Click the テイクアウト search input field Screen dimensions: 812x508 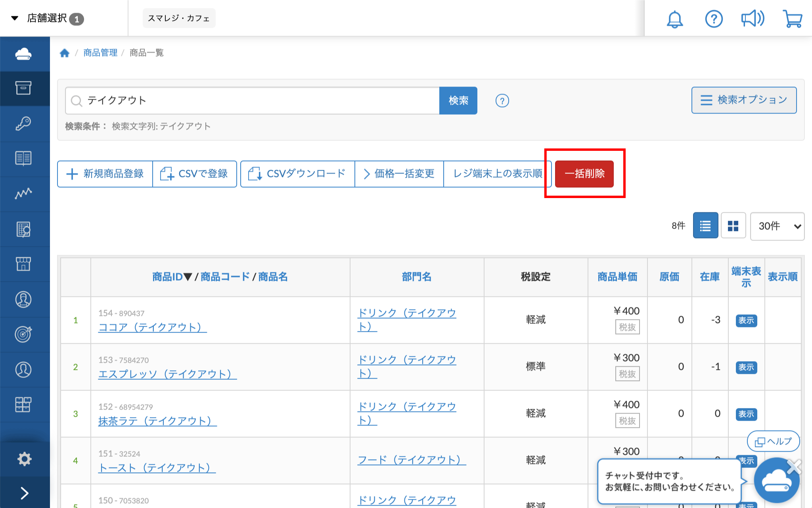pos(254,101)
